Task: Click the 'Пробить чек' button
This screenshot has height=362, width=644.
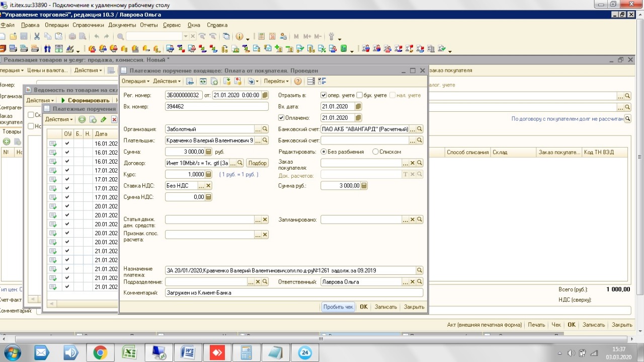Action: pyautogui.click(x=338, y=307)
